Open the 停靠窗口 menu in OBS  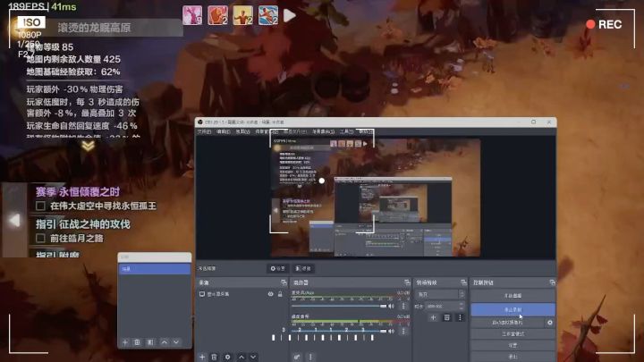click(267, 131)
